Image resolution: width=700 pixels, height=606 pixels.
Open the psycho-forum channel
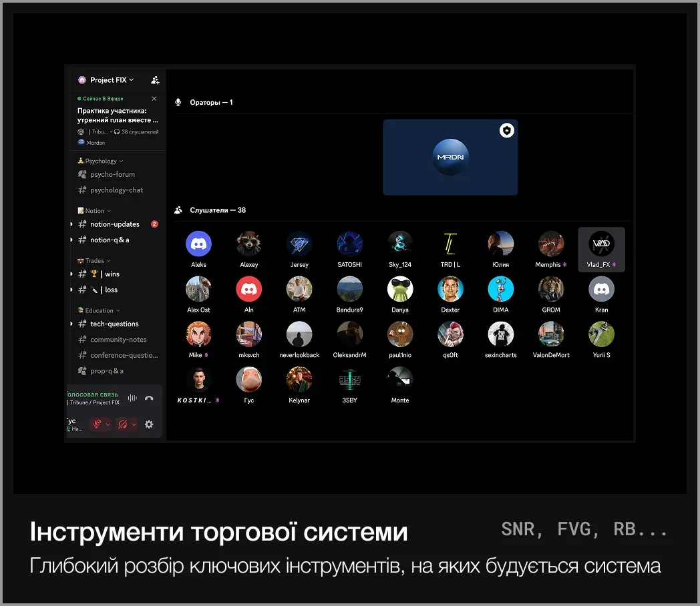[112, 174]
